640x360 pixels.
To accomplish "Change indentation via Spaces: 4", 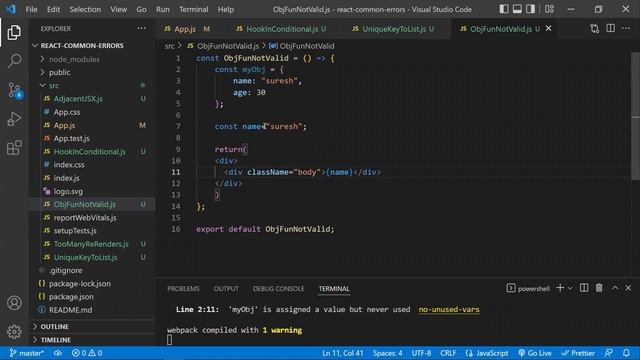I will [x=387, y=353].
